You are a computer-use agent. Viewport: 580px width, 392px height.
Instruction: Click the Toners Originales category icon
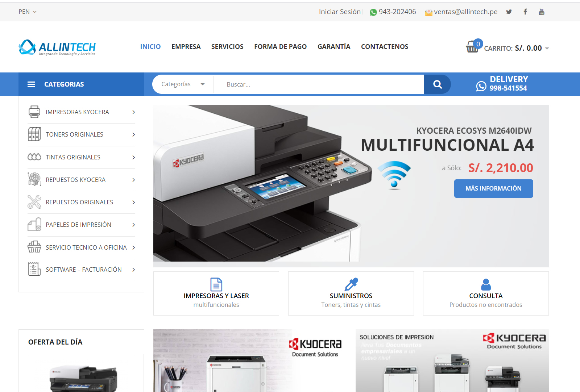click(x=34, y=134)
